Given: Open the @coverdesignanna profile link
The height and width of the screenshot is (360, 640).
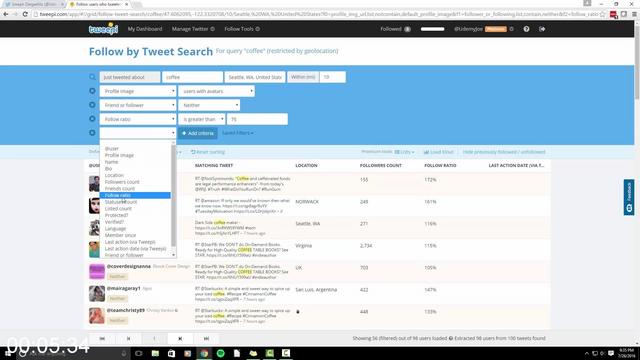Looking at the screenshot, I should [129, 266].
